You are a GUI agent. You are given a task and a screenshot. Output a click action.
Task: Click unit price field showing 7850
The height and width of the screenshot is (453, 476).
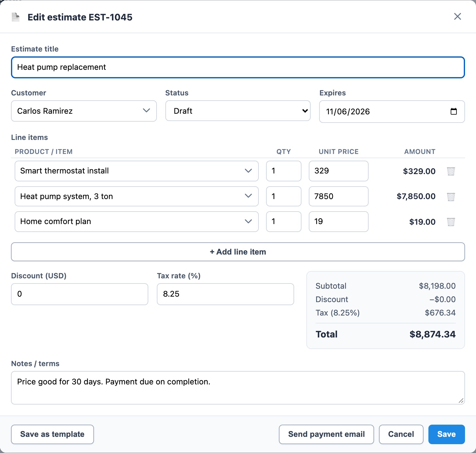coord(339,196)
